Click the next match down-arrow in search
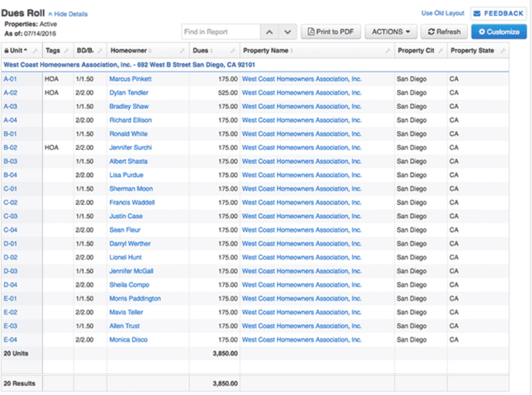 tap(288, 32)
